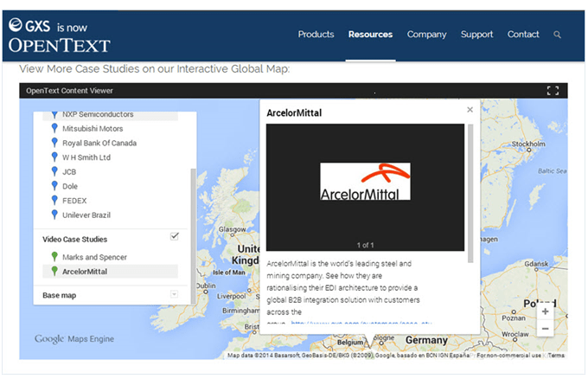This screenshot has height=385, width=588.
Task: Select Royal Bank Of Canada from list
Action: pos(99,143)
